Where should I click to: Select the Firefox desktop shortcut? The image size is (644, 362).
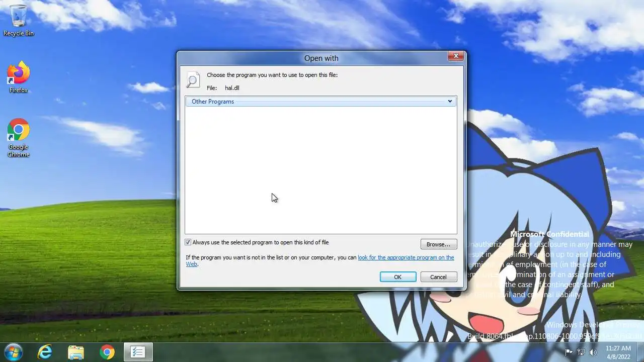pyautogui.click(x=19, y=77)
